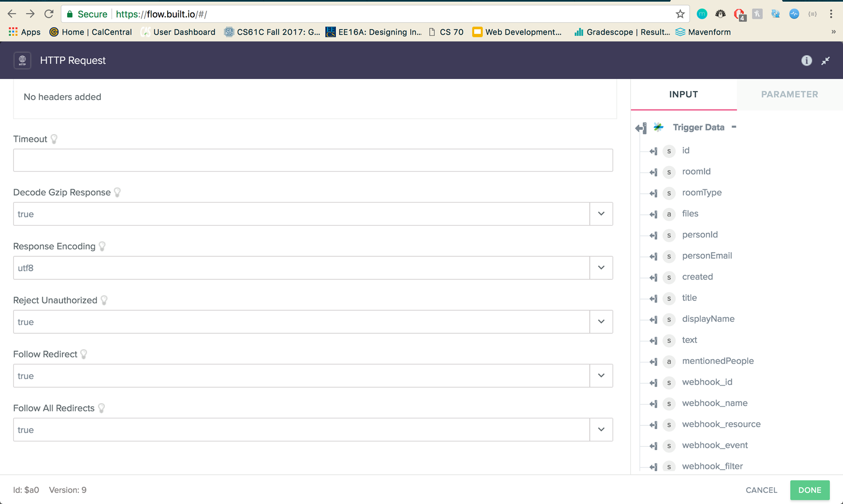Viewport: 843px width, 504px height.
Task: Click the CANCEL button
Action: click(761, 490)
